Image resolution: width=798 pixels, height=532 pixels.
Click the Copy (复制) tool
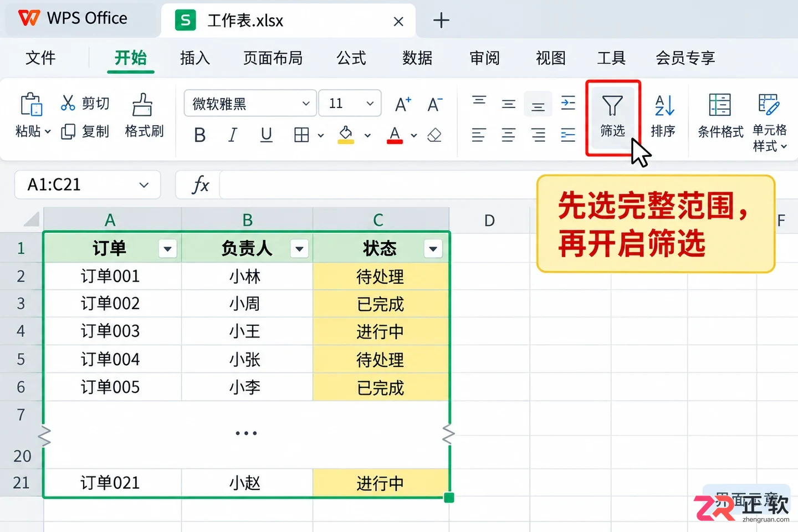click(x=85, y=131)
